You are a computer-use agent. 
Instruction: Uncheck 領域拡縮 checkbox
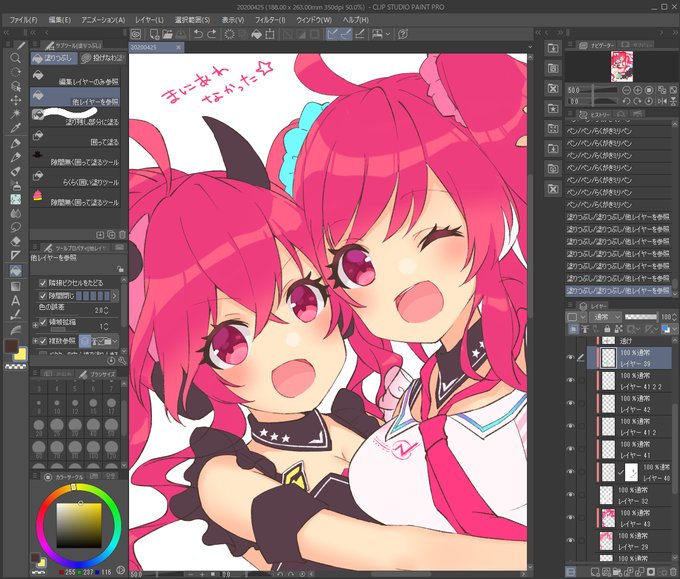point(42,322)
